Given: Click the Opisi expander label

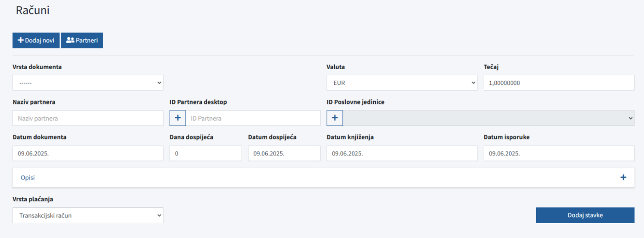Looking at the screenshot, I should [x=28, y=178].
